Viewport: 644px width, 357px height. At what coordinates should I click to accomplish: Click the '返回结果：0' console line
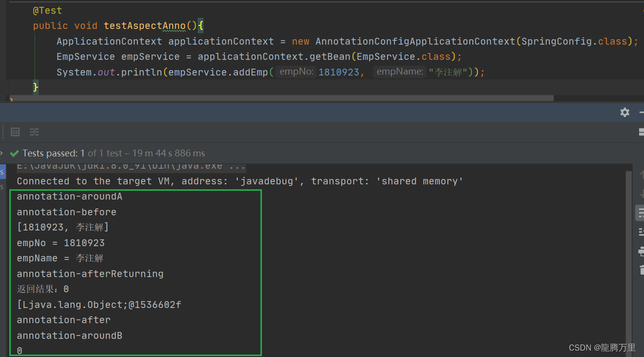pos(43,289)
